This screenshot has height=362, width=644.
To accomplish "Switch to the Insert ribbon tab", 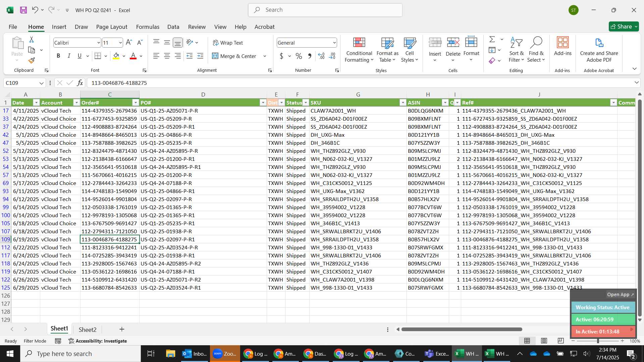I will 59,27.
